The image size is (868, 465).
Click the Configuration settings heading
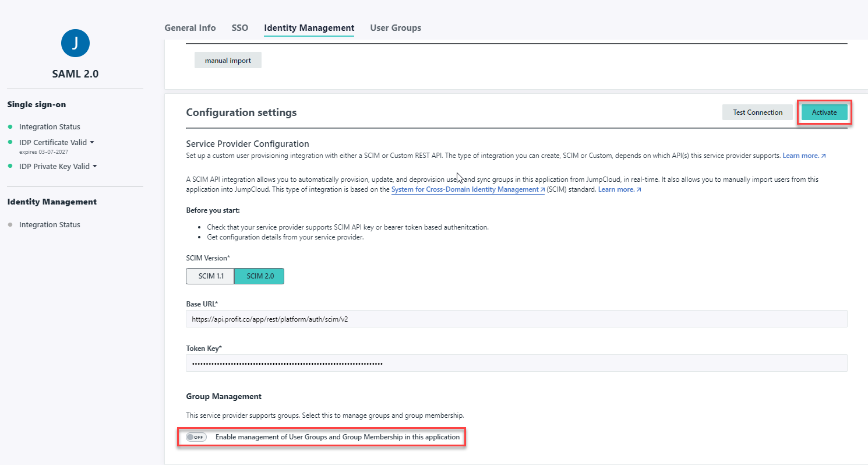point(241,112)
